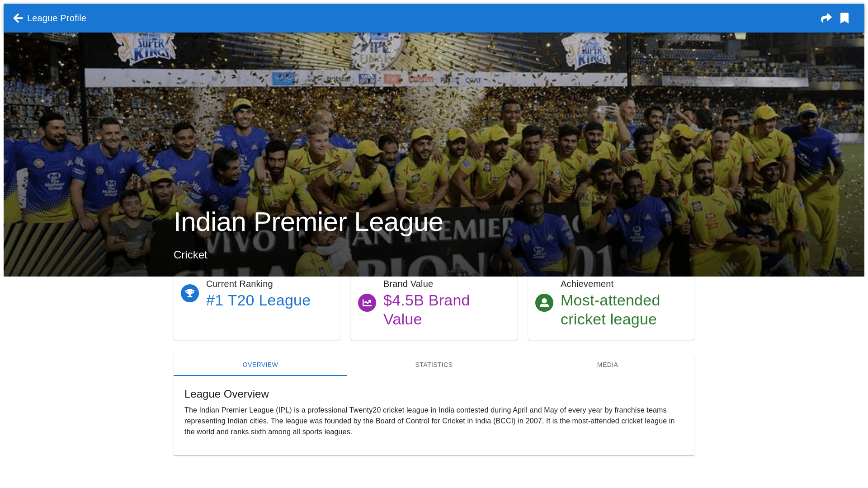868x488 pixels.
Task: Click the Most-attended cricket league text
Action: click(x=610, y=310)
